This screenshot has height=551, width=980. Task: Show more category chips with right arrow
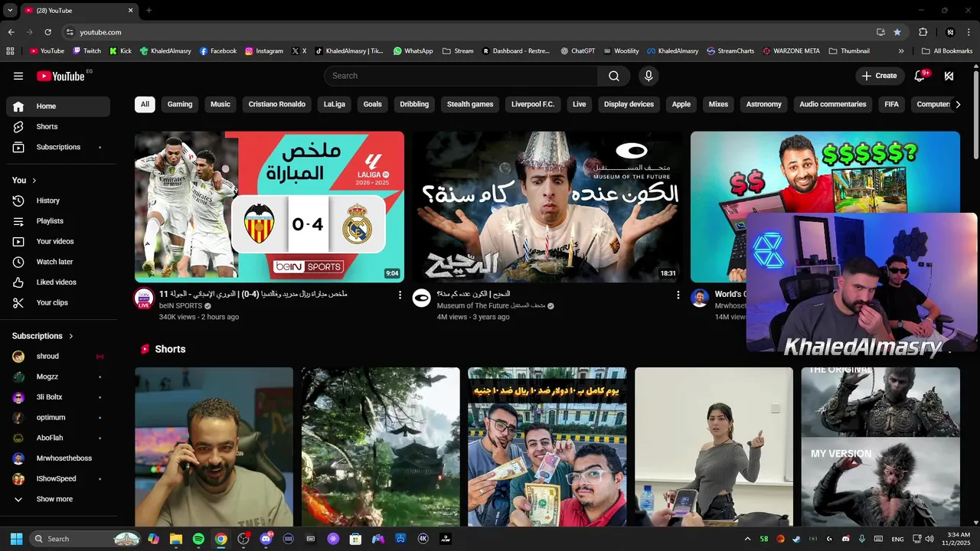[957, 105]
